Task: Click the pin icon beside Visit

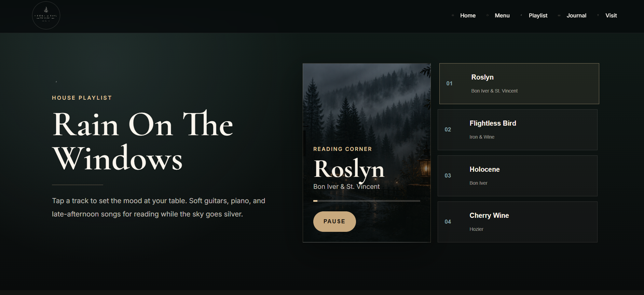Action: point(598,15)
